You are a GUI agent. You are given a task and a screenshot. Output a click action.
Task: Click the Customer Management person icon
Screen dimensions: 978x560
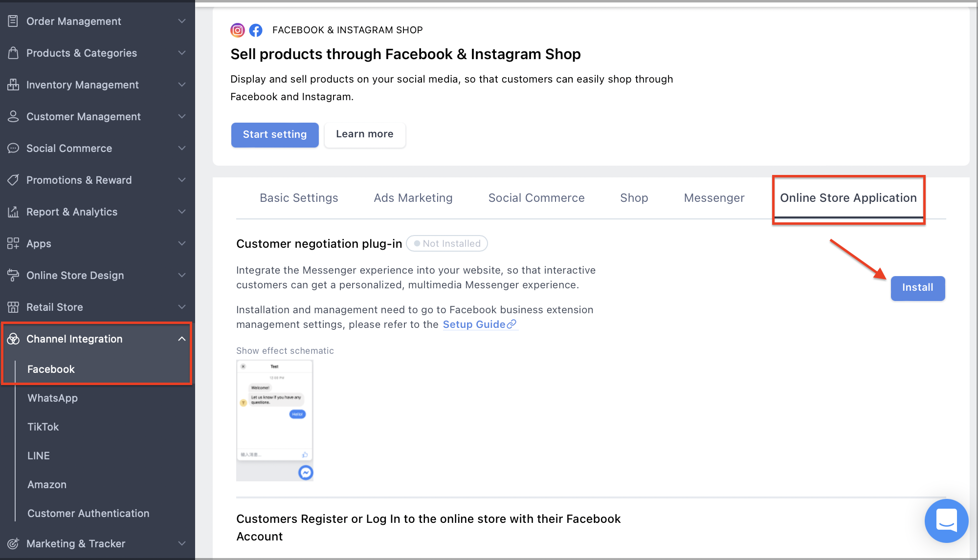[13, 116]
